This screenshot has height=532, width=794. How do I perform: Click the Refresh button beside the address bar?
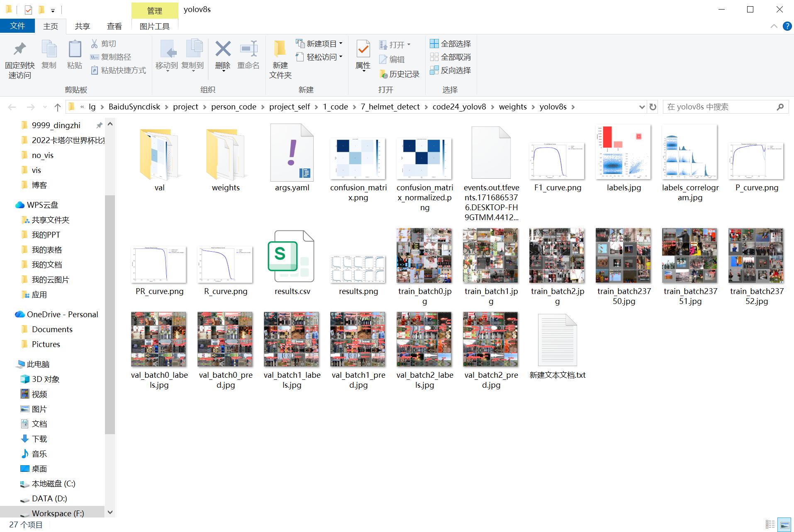[x=653, y=107]
